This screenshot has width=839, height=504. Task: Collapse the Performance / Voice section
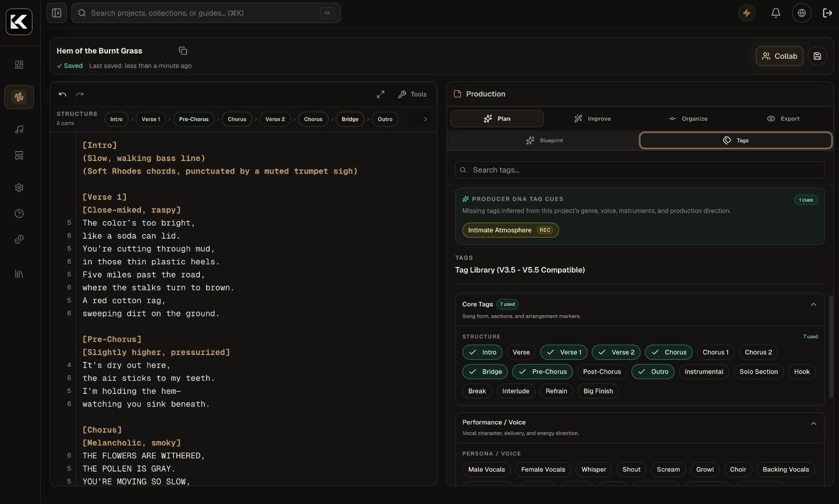click(x=813, y=423)
